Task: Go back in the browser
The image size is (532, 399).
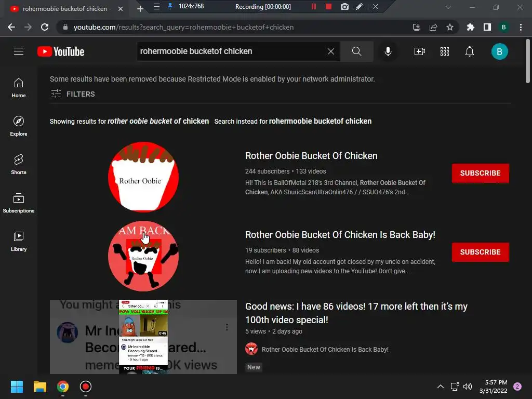Action: click(11, 27)
